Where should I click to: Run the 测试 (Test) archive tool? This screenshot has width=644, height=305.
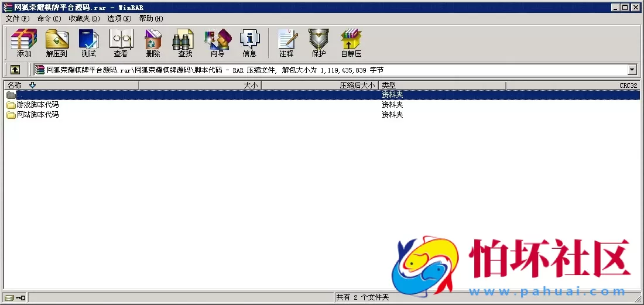pyautogui.click(x=88, y=43)
